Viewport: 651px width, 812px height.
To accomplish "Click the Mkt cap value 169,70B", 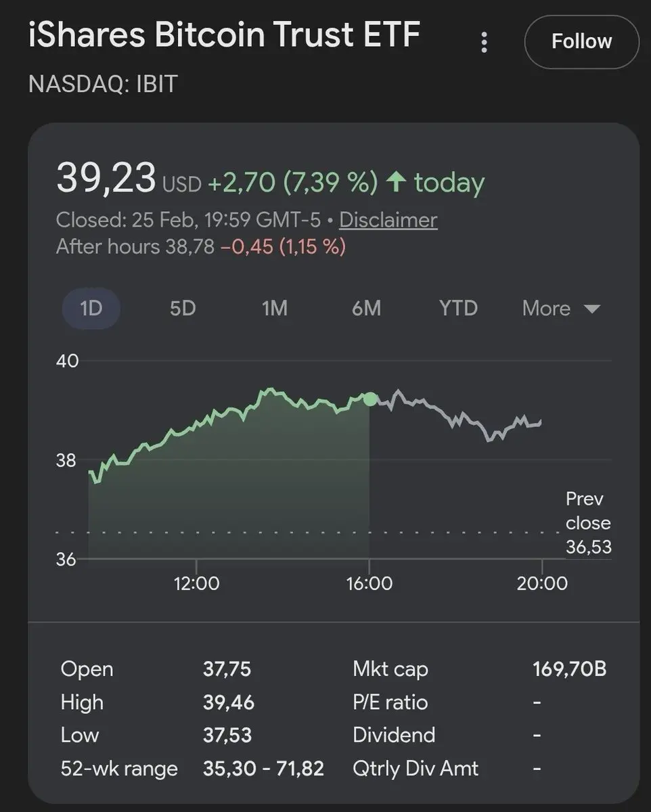I will click(569, 669).
